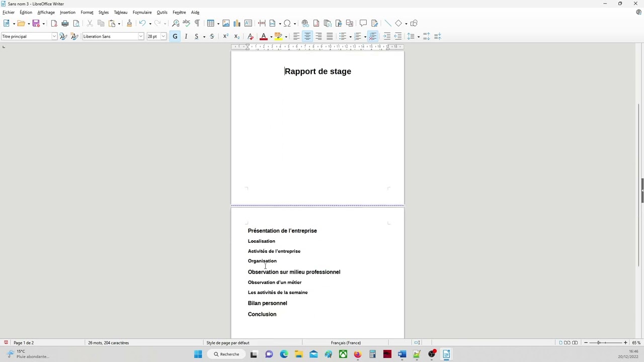Image resolution: width=644 pixels, height=362 pixels.
Task: Toggle ordered numbered list
Action: pyautogui.click(x=358, y=36)
